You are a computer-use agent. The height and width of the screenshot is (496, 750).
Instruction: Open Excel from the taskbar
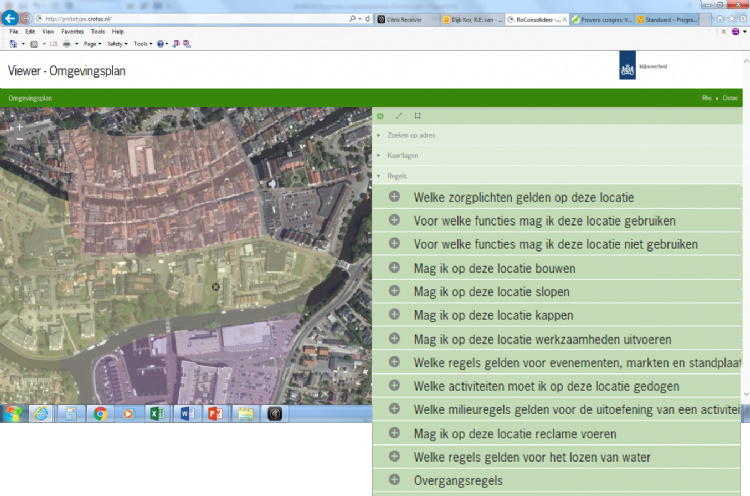[x=156, y=413]
